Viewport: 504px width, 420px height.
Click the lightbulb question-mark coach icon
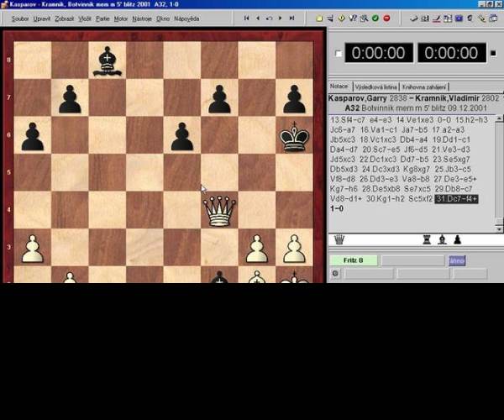coord(353,18)
